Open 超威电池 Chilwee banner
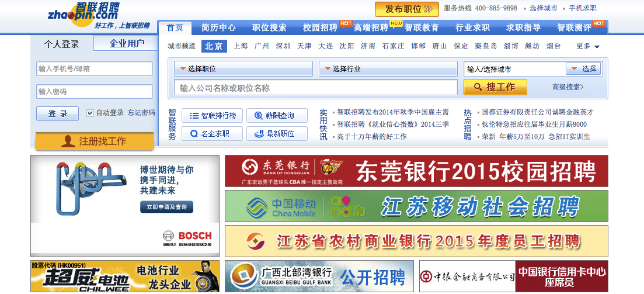 coord(125,276)
